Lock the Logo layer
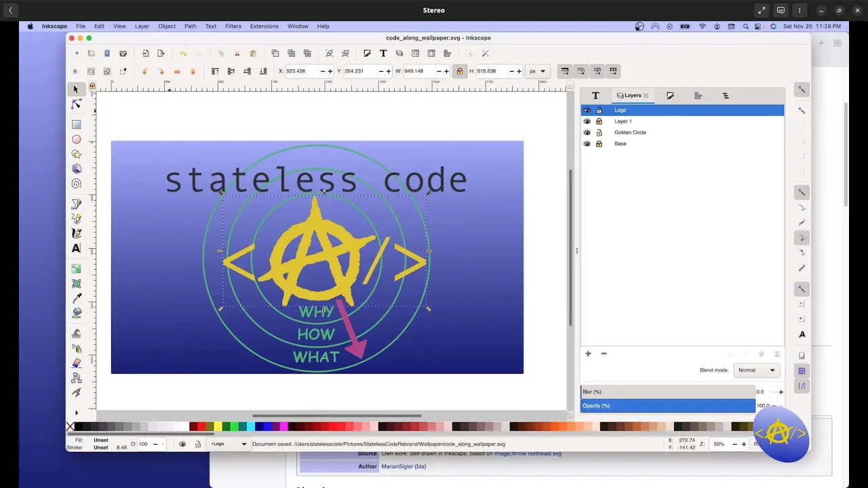Screen dimensions: 868x488 click(599, 110)
